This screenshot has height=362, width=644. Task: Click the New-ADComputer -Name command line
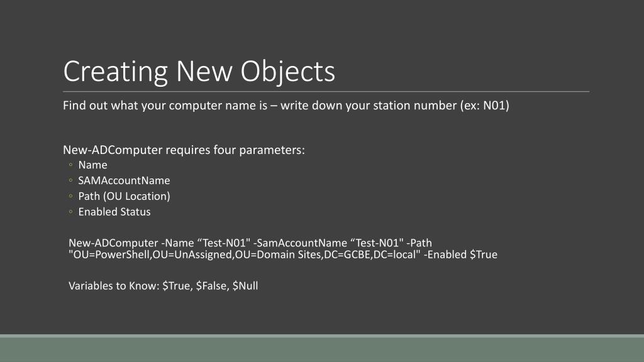(x=250, y=243)
